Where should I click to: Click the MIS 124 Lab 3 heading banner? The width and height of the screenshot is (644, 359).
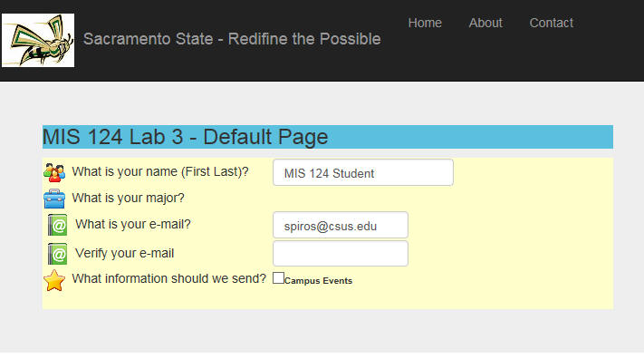coord(328,137)
